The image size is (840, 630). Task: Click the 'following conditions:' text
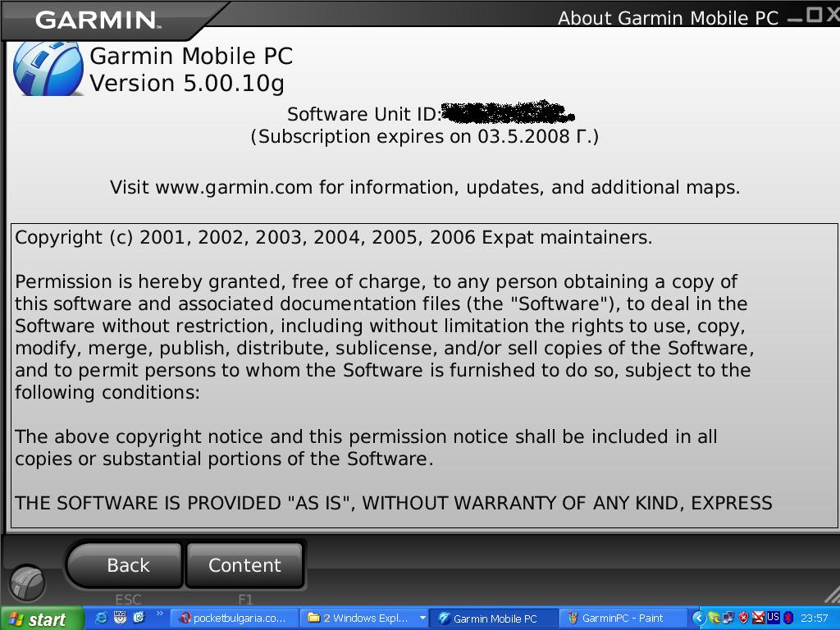(x=107, y=393)
